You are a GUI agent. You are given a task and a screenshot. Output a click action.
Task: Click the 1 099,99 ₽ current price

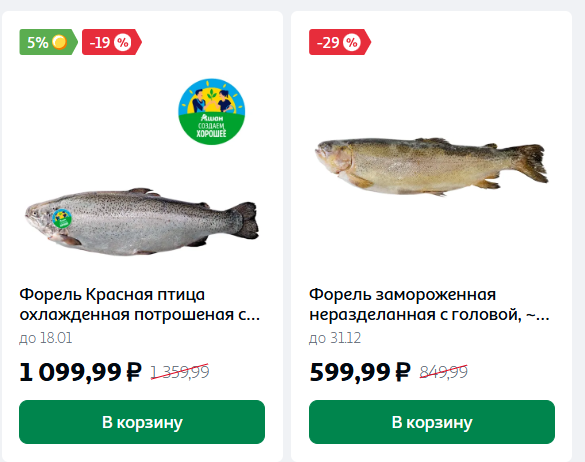pyautogui.click(x=80, y=372)
